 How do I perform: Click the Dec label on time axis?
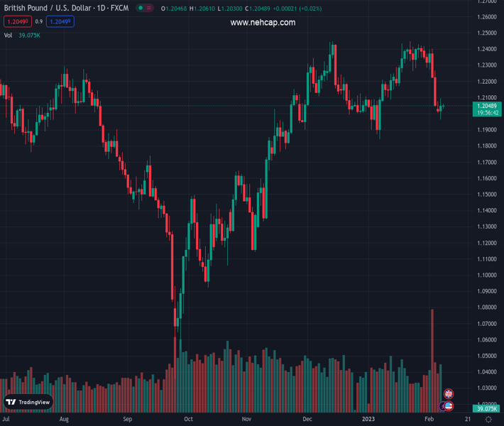307,420
